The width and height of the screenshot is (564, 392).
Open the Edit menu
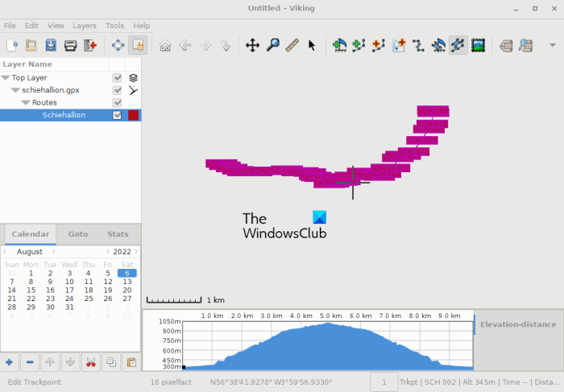[x=31, y=26]
